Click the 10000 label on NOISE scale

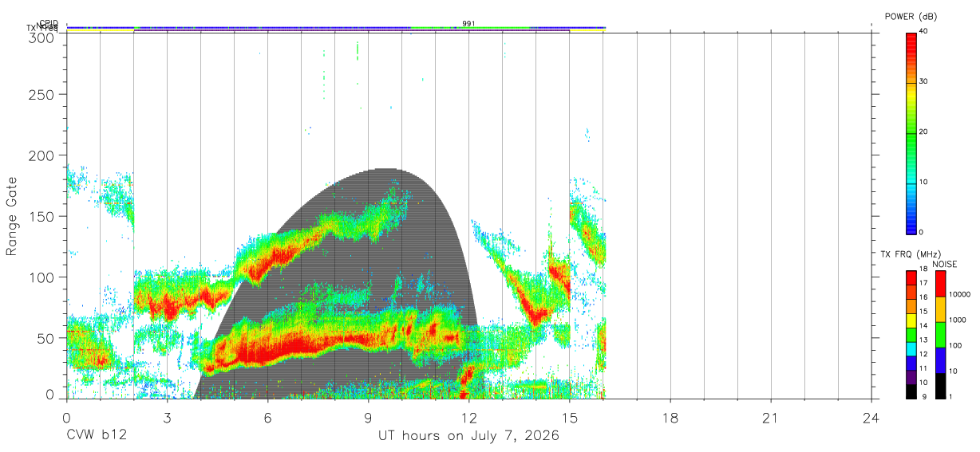point(960,294)
